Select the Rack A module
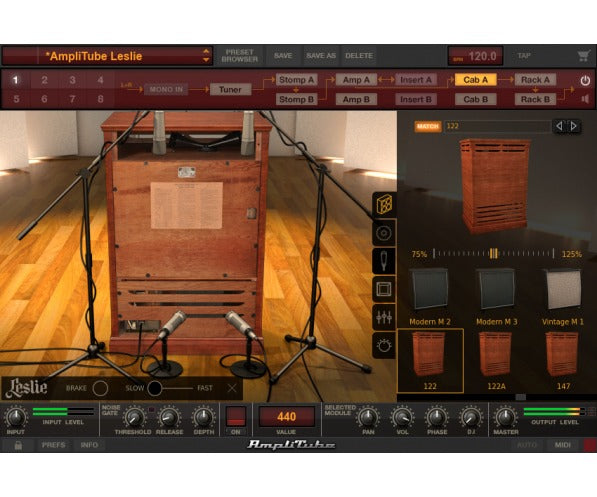 tap(535, 80)
